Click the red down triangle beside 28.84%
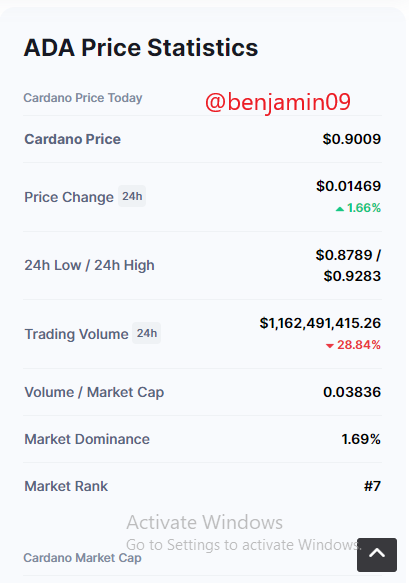 [x=329, y=346]
